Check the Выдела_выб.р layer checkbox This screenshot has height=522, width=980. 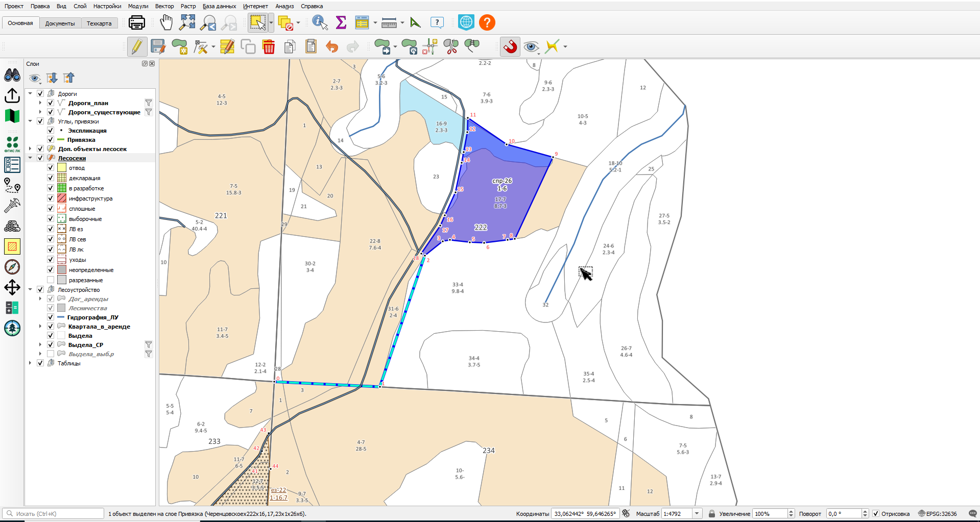(51, 354)
